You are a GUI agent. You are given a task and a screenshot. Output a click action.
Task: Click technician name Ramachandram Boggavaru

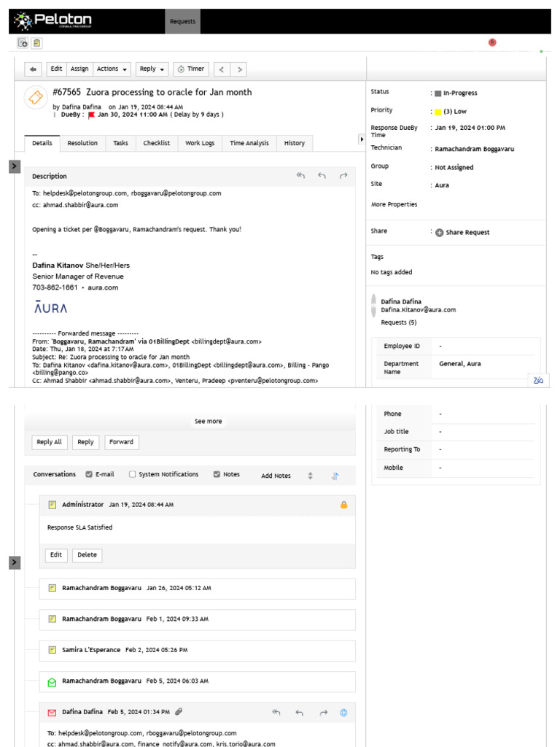(x=474, y=149)
